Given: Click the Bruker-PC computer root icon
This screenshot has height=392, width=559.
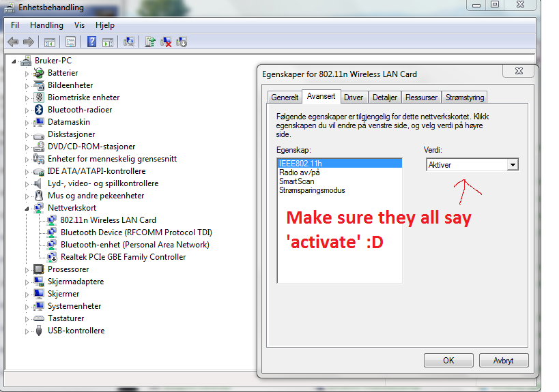Looking at the screenshot, I should (x=26, y=61).
